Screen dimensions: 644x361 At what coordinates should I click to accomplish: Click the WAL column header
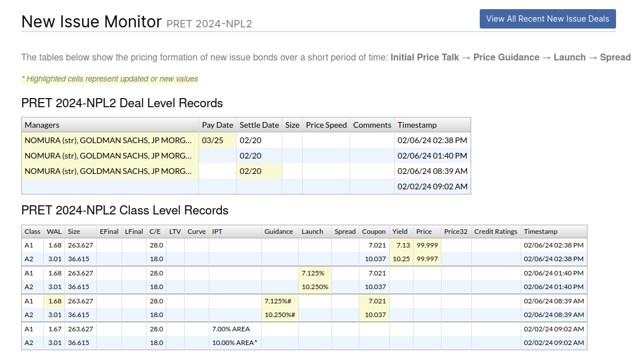pos(54,232)
